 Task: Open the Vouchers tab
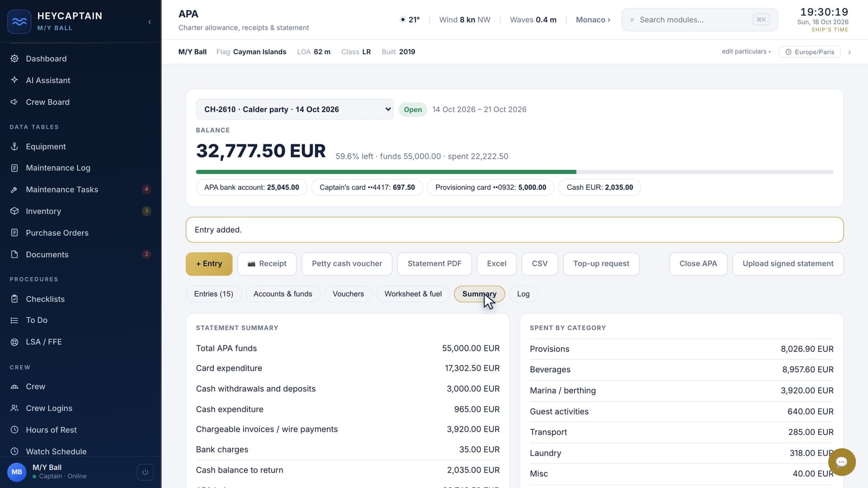348,294
